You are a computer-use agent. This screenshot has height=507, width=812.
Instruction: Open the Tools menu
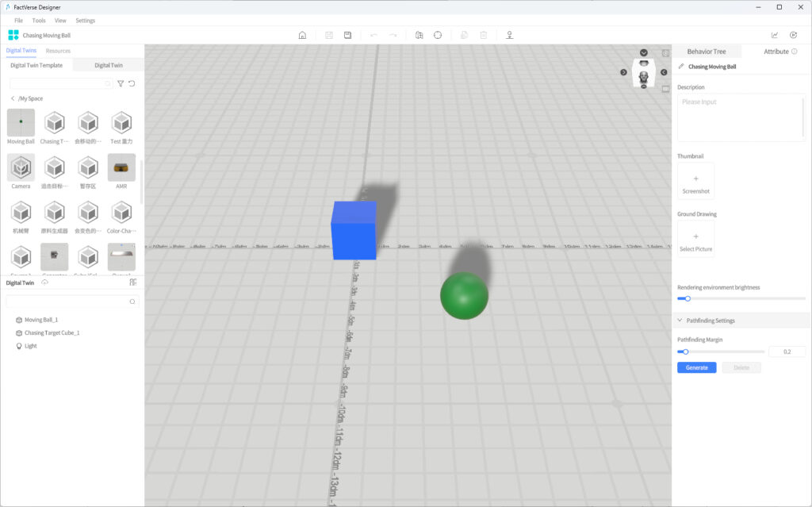point(39,21)
